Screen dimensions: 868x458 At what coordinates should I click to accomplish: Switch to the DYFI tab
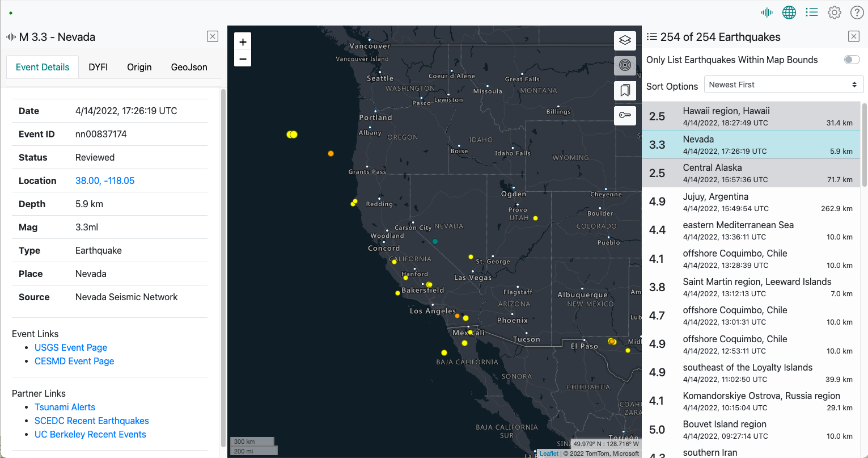98,67
